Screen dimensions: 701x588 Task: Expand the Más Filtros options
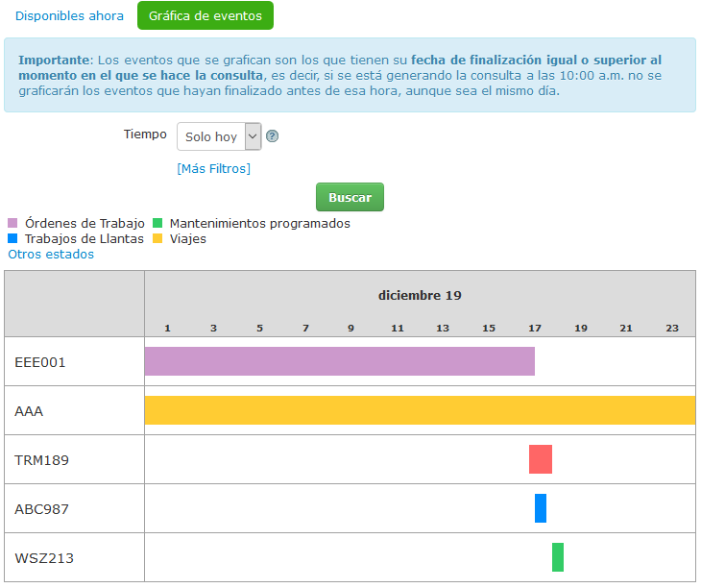(x=213, y=168)
